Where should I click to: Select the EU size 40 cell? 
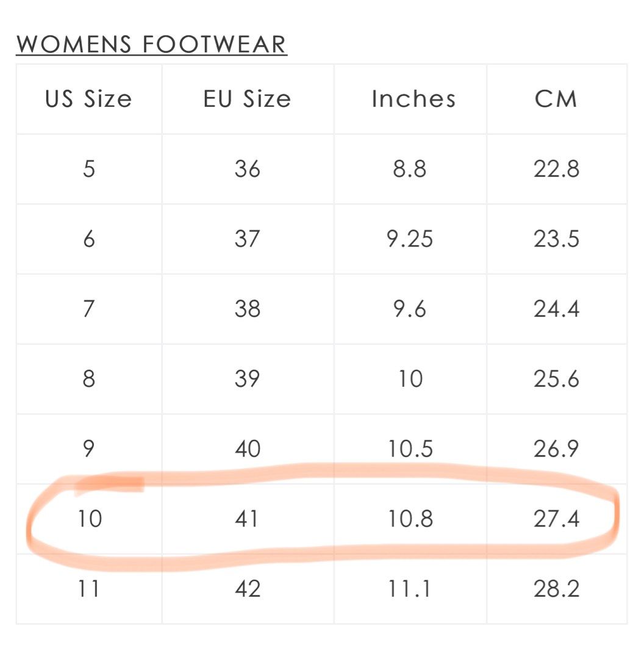(248, 449)
